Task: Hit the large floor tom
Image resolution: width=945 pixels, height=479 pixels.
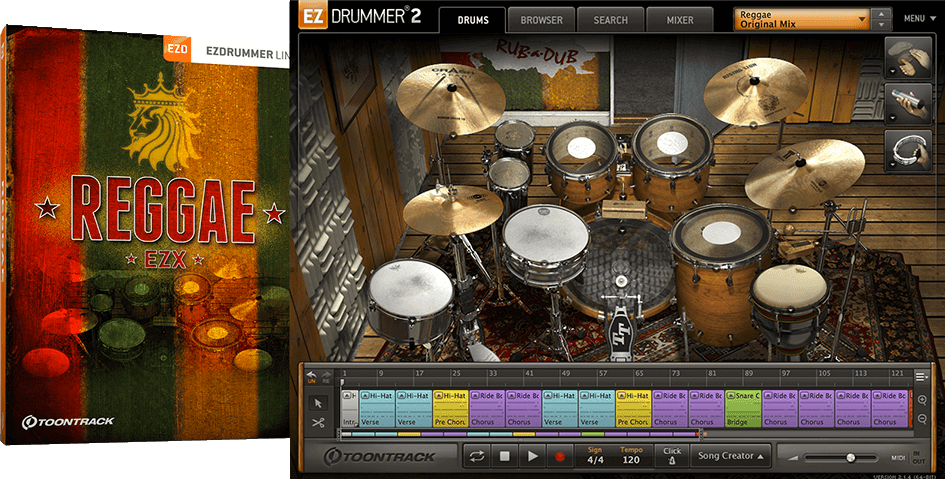Action: click(x=721, y=232)
